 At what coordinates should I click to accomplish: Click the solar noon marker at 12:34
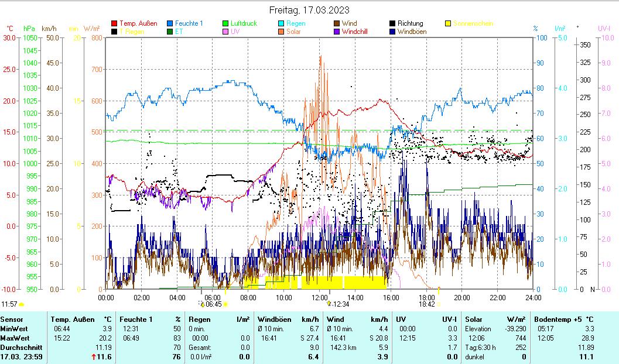pos(329,304)
